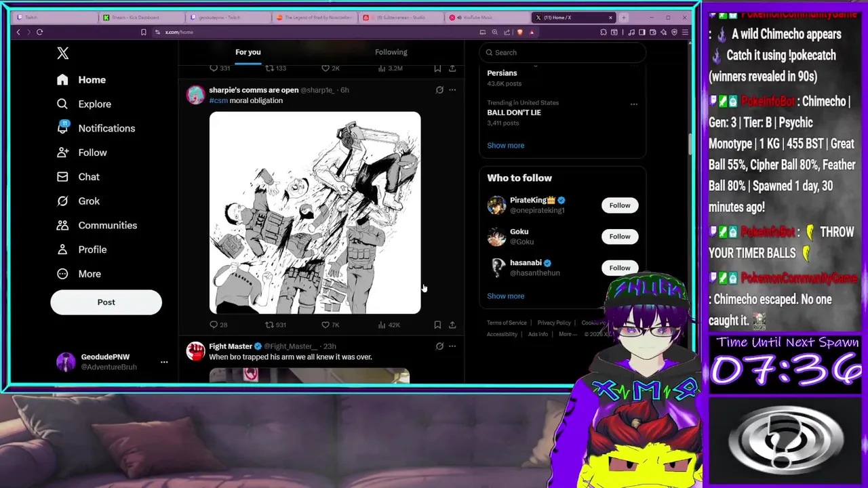Reply to sharpie's post with 28 comments
The image size is (868, 488).
pyautogui.click(x=218, y=325)
